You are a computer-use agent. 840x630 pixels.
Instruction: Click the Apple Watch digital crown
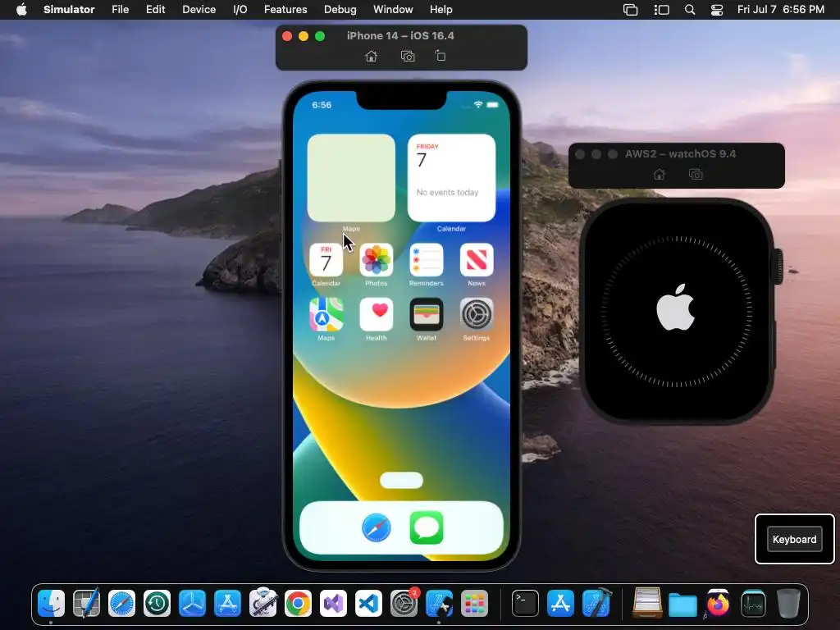(x=777, y=267)
